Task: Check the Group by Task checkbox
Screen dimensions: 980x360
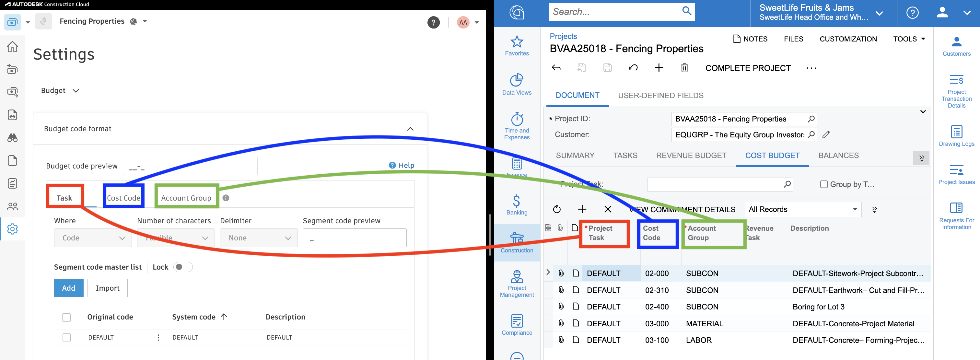Action: [x=824, y=185]
